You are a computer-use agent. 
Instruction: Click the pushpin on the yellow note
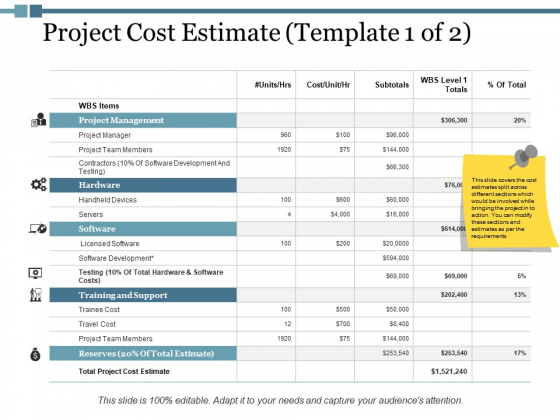click(x=524, y=157)
